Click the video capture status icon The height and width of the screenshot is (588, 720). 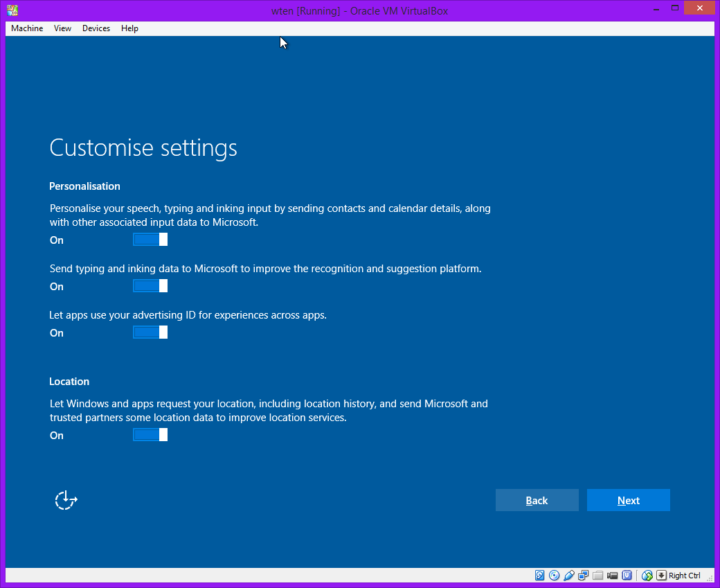point(613,576)
